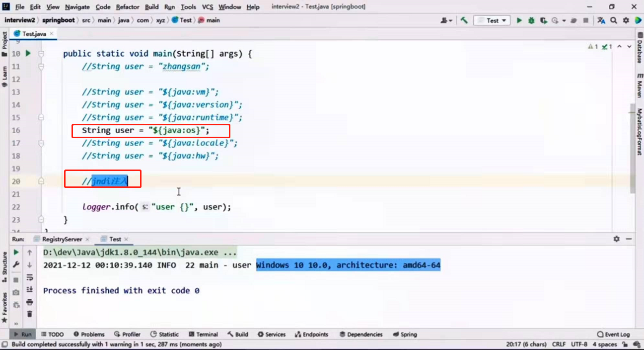Viewport: 644px width, 350px height.
Task: Change indent setting 4 spaces
Action: (x=604, y=344)
